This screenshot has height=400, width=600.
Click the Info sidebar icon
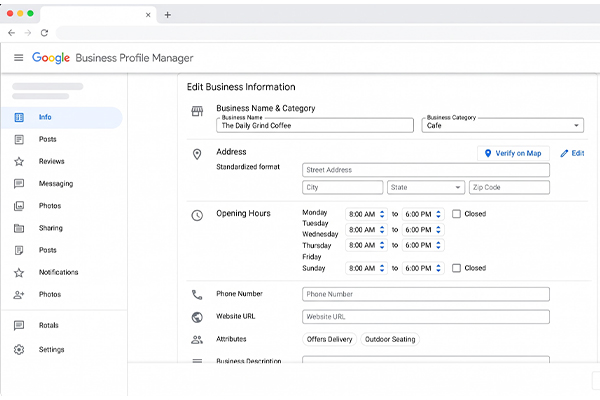[19, 118]
